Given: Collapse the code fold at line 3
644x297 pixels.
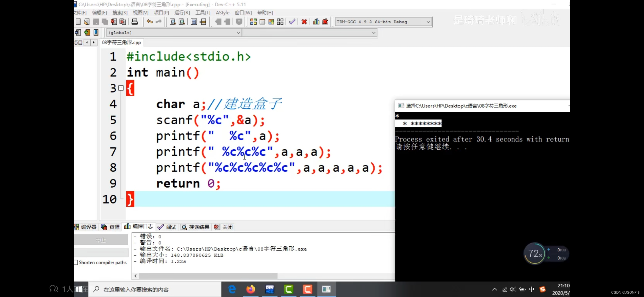Looking at the screenshot, I should (121, 88).
